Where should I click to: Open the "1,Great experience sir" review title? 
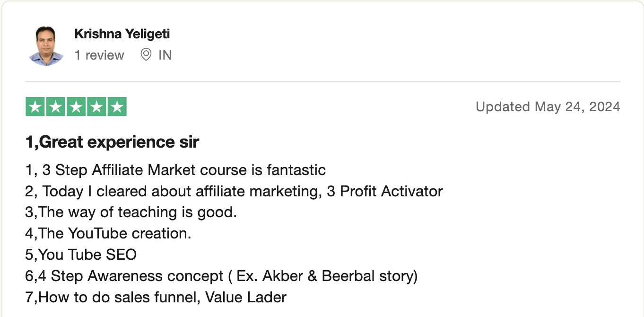(x=112, y=142)
